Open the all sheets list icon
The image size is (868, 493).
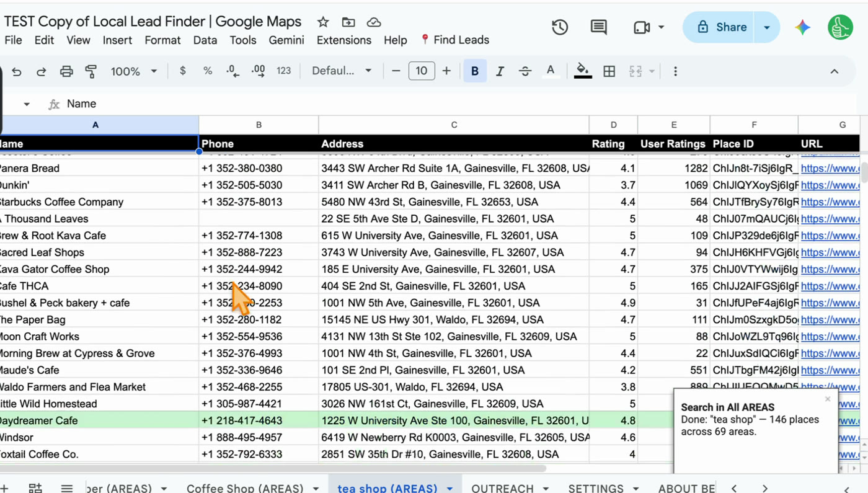click(67, 488)
